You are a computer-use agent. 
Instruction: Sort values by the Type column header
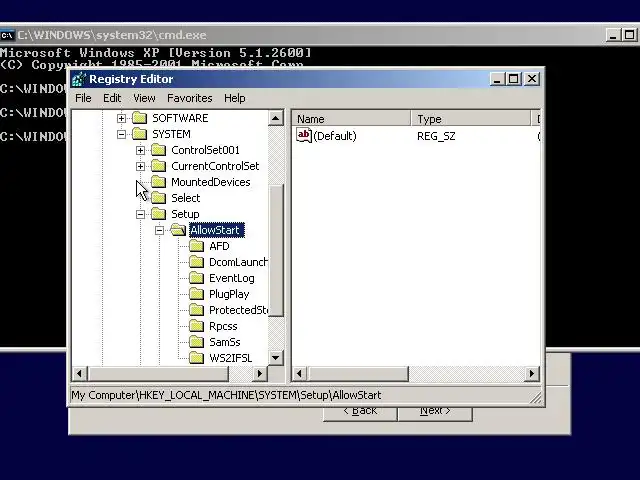471,119
